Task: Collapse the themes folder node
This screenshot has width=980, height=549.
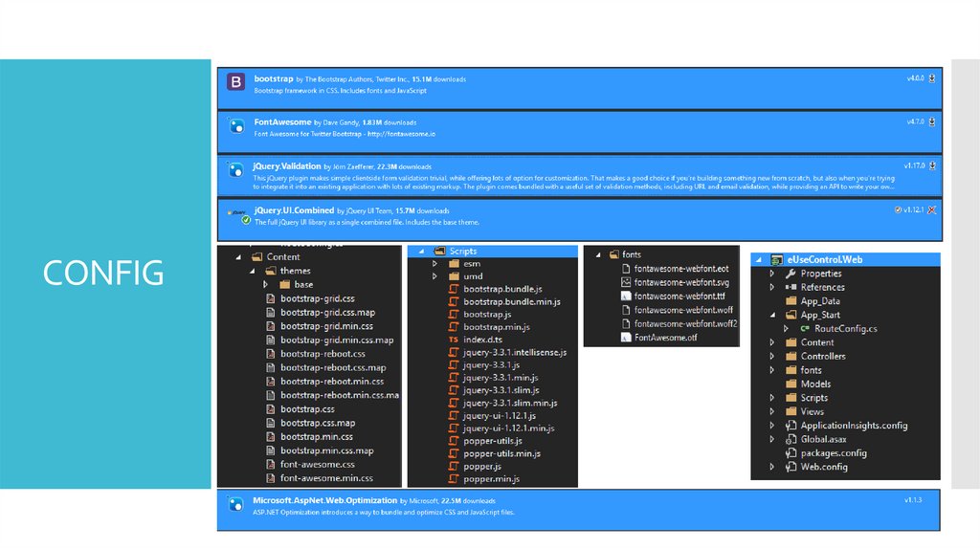Action: [252, 271]
